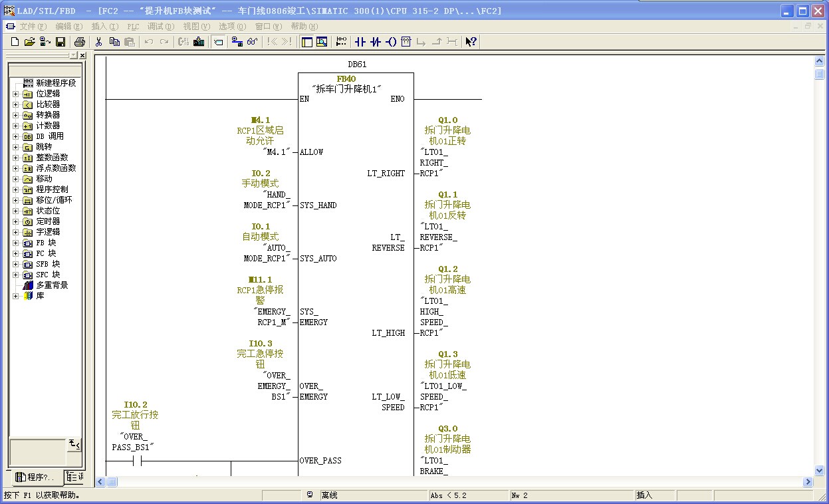
Task: Insert a normally closed contact
Action: [376, 42]
